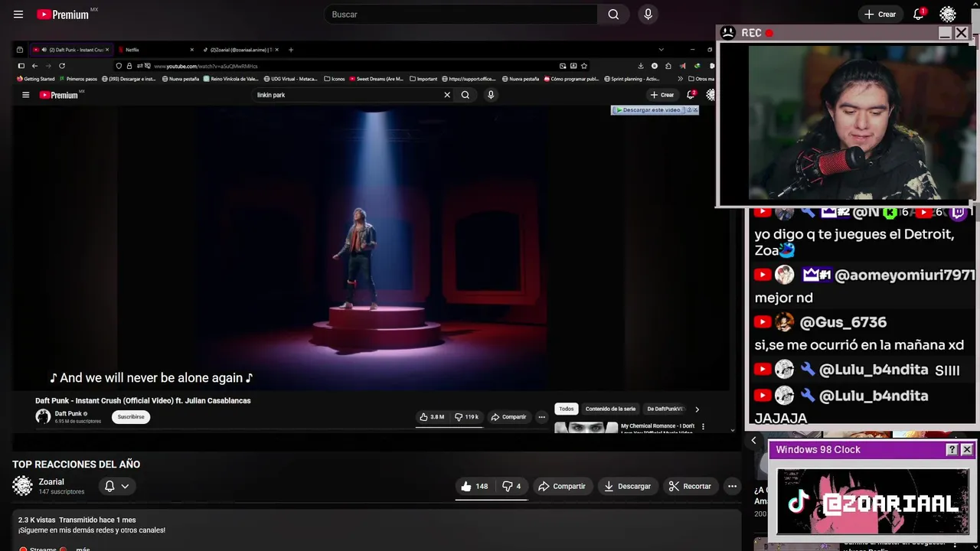980x551 pixels.
Task: Open the Reino Vinícola de Vale bookmark
Action: [232, 79]
